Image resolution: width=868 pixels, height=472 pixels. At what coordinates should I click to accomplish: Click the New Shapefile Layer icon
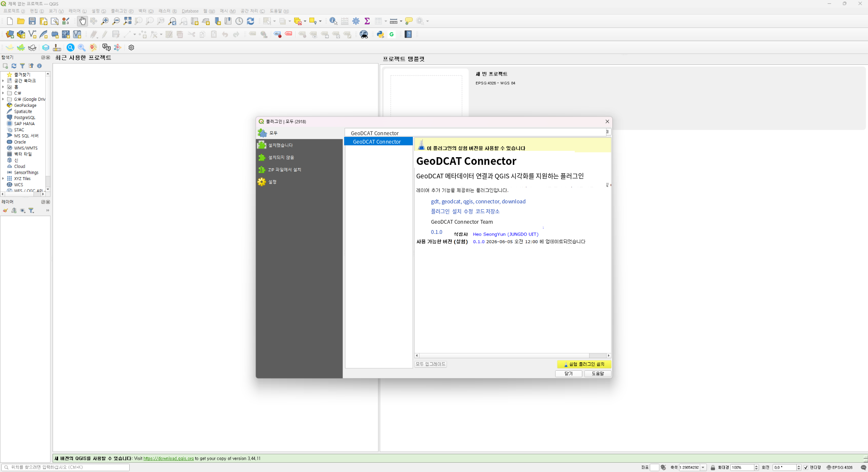coord(32,34)
